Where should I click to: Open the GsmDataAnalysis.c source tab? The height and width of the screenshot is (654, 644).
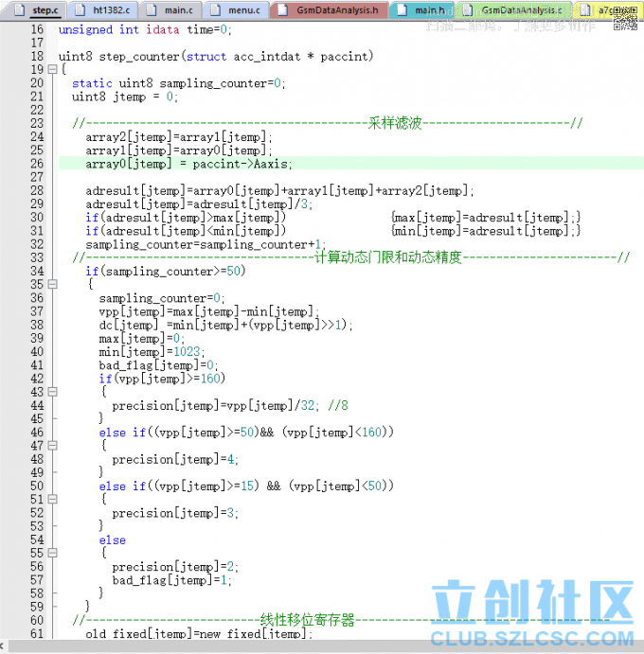point(513,10)
